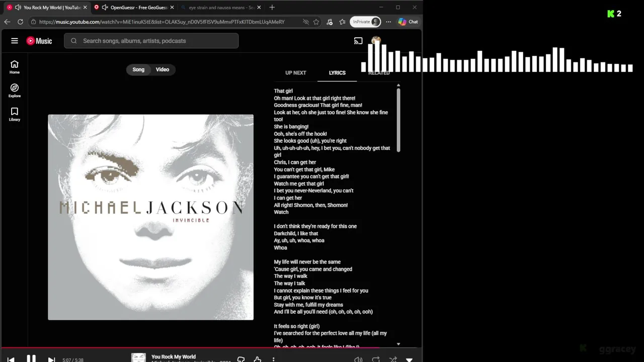Toggle repeat mode in player bar
This screenshot has height=362, width=644.
pos(376,359)
